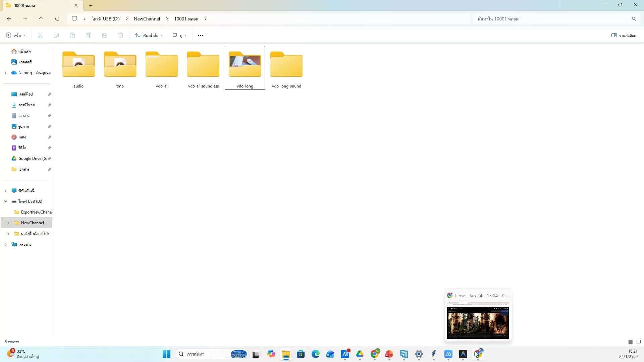Click the Cut scissors icon in toolbar
This screenshot has height=362, width=644.
pos(40,35)
